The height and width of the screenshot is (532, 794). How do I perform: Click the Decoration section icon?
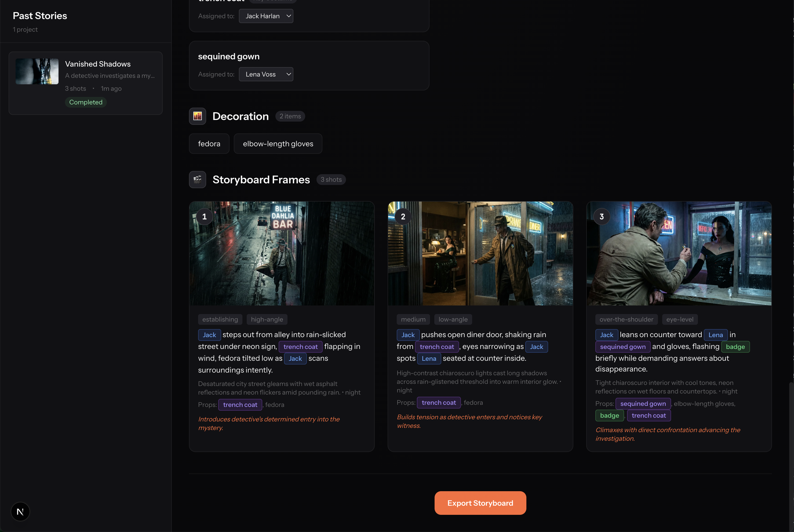tap(198, 116)
